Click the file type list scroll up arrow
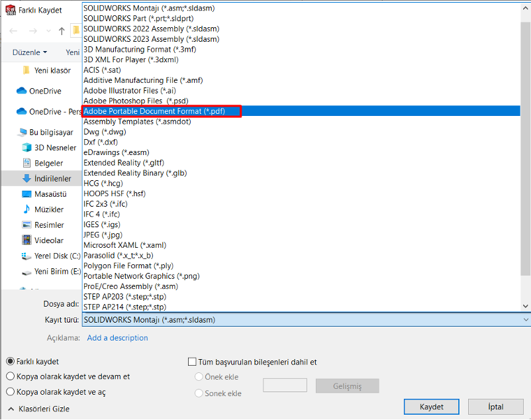The image size is (531, 420). coord(526,9)
